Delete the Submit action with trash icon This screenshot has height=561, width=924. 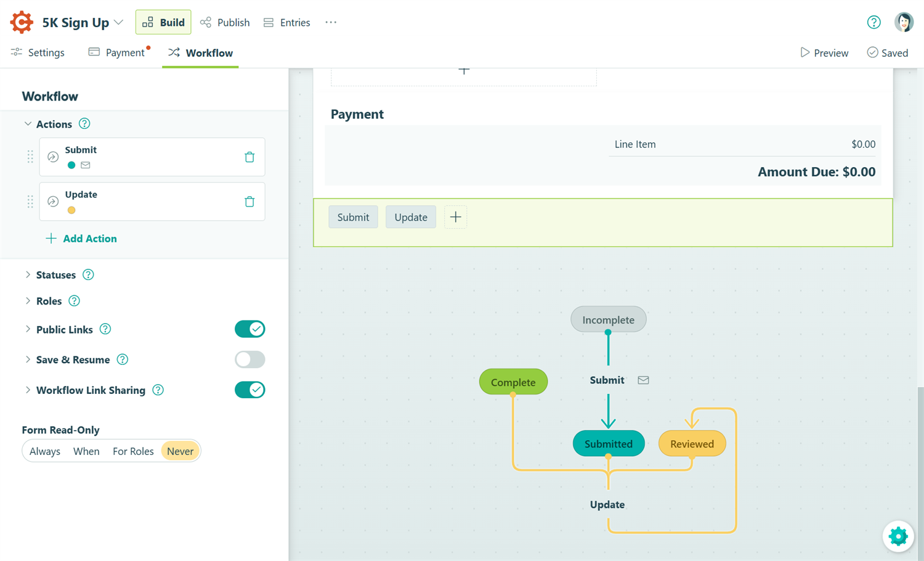coord(249,157)
